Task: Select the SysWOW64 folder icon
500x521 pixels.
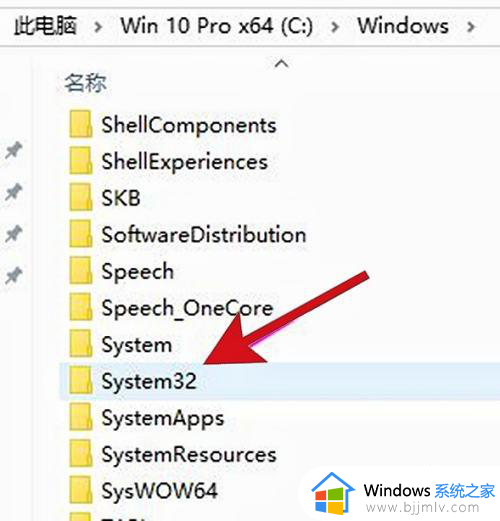Action: (81, 490)
